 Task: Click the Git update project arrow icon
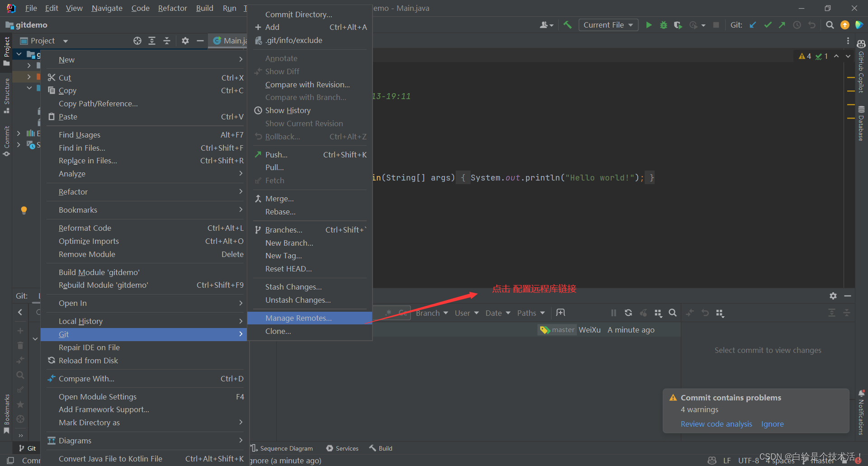pos(753,25)
